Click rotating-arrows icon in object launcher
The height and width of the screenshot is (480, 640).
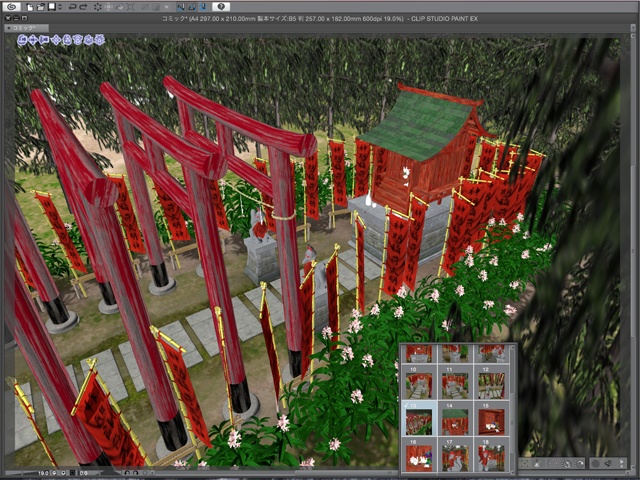click(567, 463)
